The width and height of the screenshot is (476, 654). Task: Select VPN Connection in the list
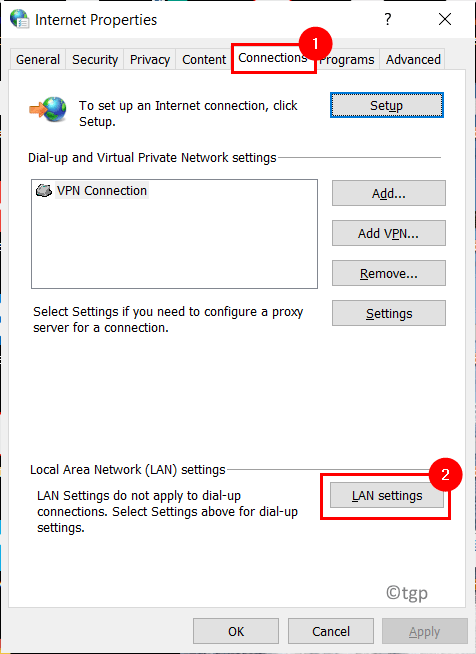tap(102, 190)
